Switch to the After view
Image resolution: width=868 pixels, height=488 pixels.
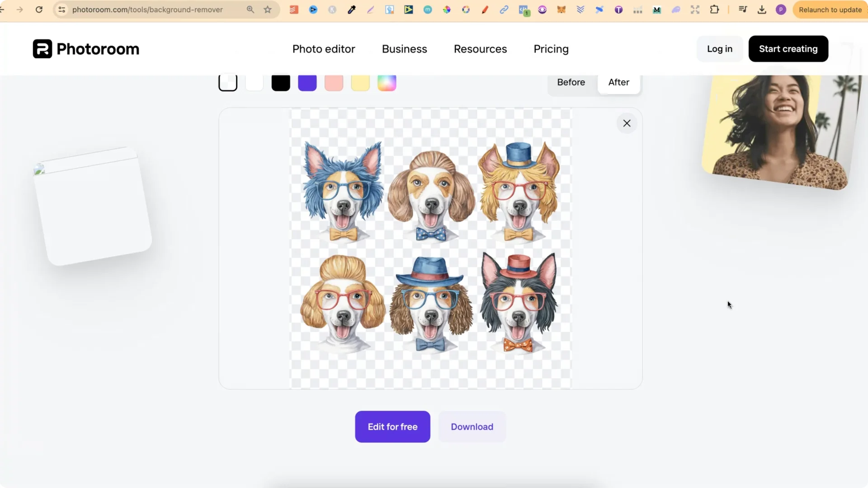[618, 82]
